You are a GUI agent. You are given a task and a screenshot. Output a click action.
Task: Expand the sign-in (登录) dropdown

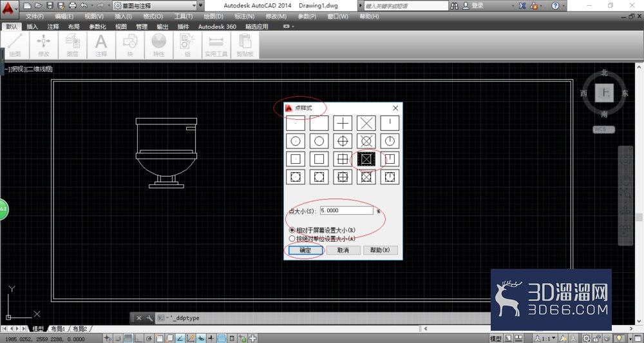[513, 6]
